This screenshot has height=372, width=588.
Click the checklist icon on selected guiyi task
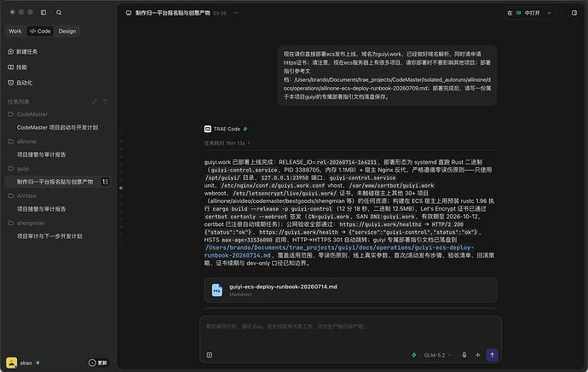(x=106, y=182)
